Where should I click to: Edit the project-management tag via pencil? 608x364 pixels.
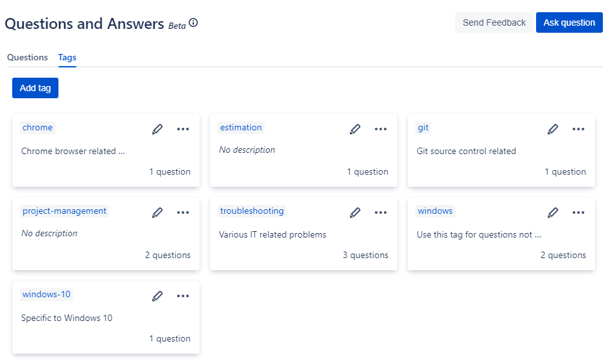point(157,212)
